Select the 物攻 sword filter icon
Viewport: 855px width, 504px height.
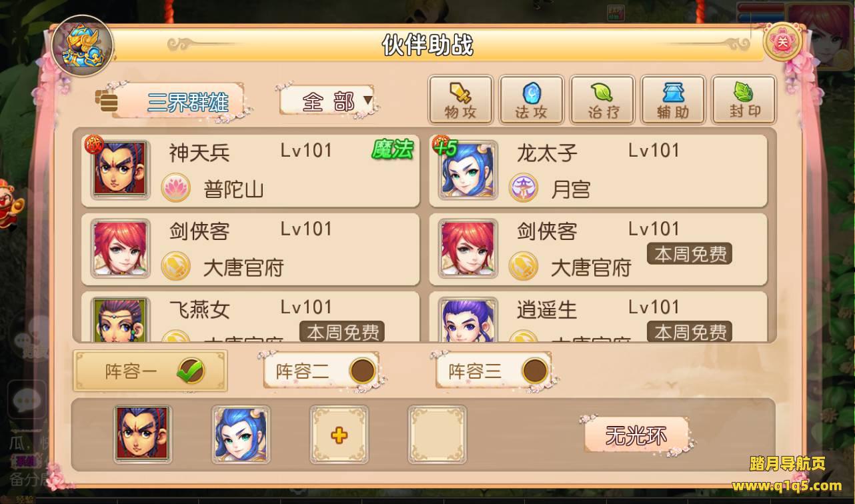click(x=461, y=99)
